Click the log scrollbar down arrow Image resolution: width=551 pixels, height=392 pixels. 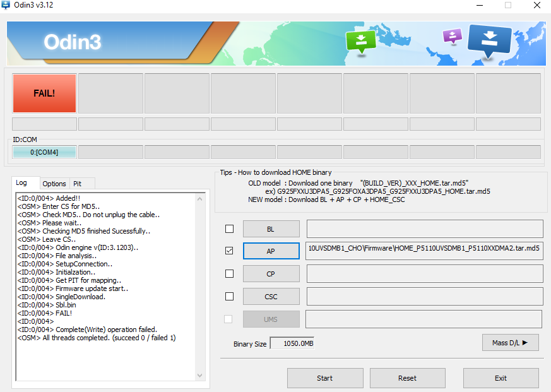199,376
